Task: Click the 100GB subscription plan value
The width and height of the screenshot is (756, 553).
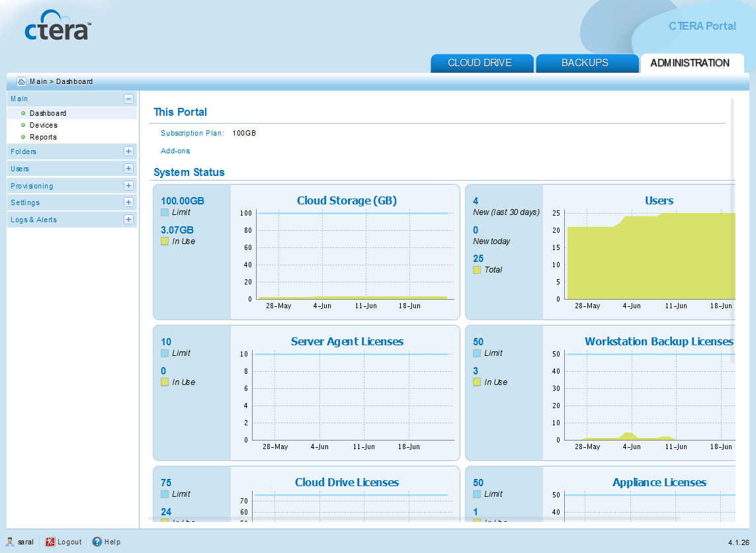Action: pyautogui.click(x=244, y=133)
